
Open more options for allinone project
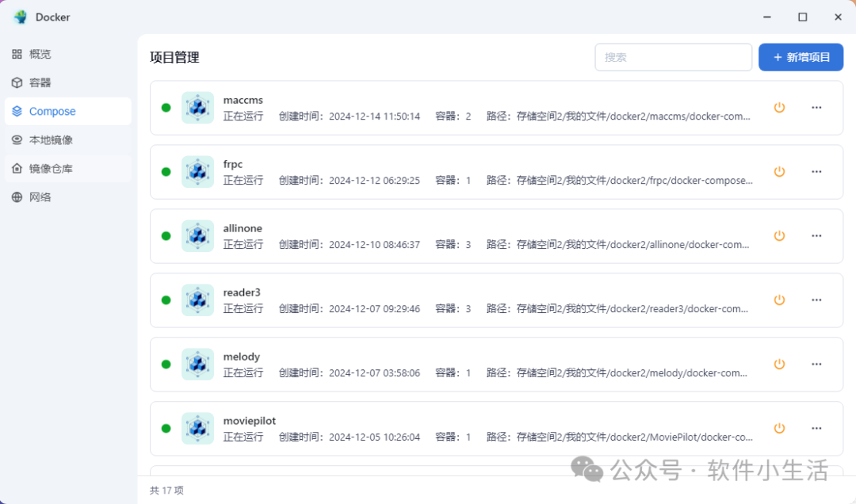click(x=816, y=236)
